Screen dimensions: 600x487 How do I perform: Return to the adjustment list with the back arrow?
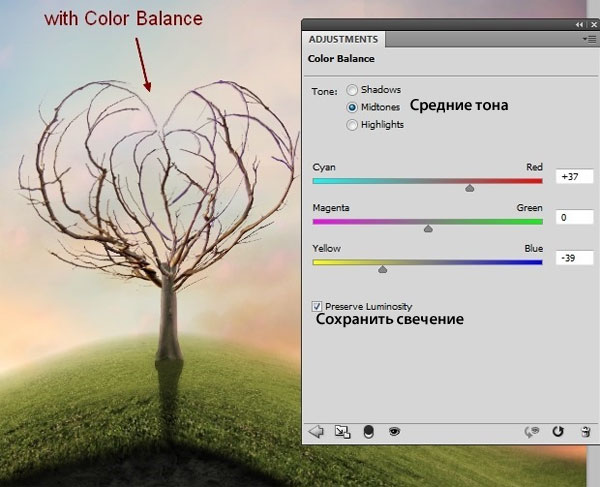[316, 432]
